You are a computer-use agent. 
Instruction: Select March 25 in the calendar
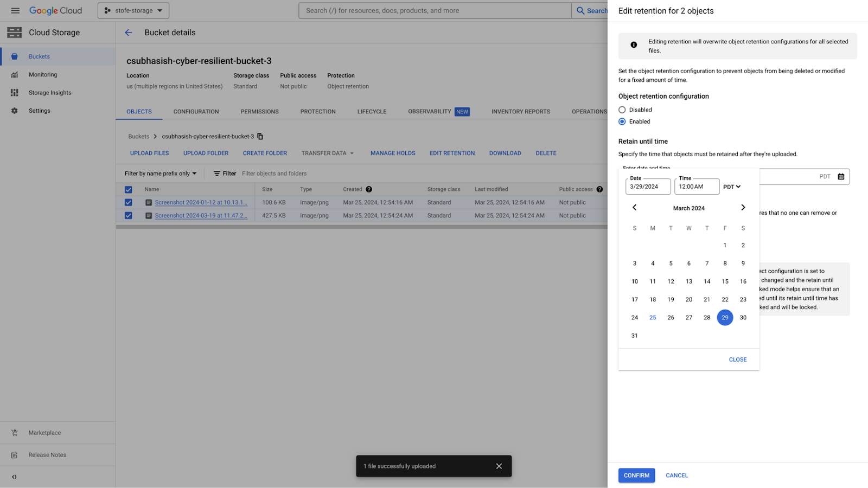(653, 318)
